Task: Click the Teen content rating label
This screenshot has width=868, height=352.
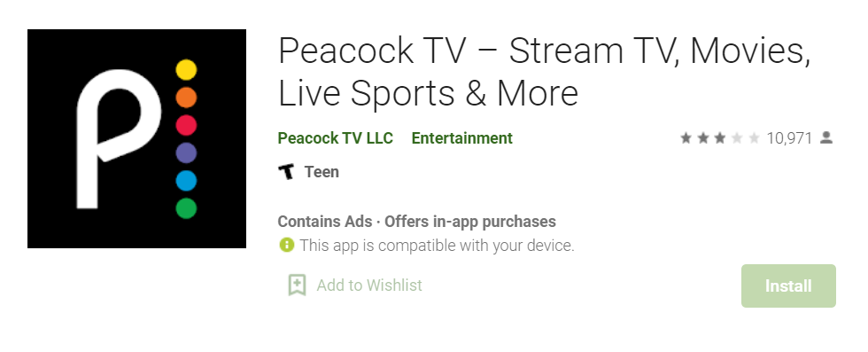Action: 322,172
